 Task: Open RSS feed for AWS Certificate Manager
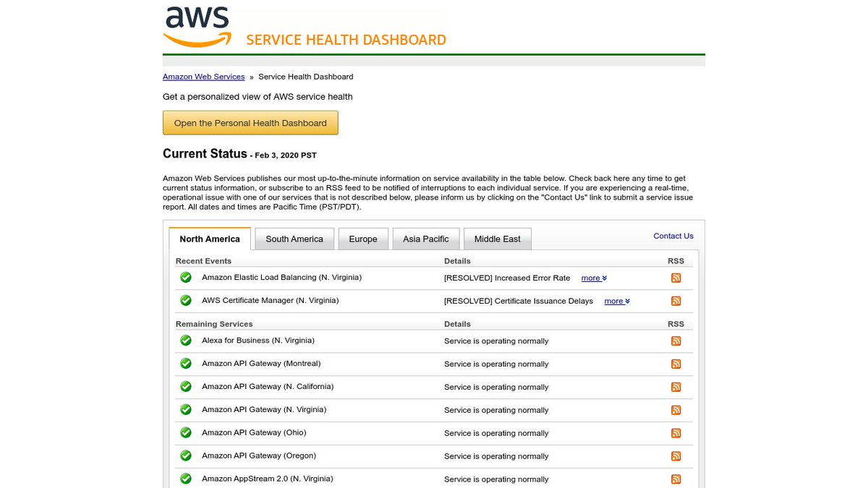click(676, 301)
